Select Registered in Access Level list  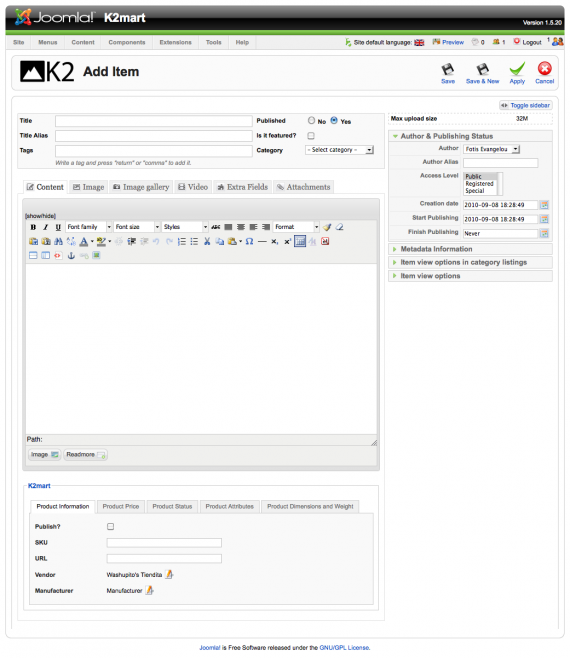coord(480,184)
